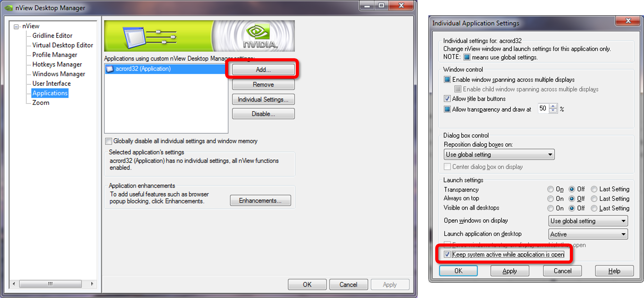Open Individual Settings... for acrord32

pos(263,99)
